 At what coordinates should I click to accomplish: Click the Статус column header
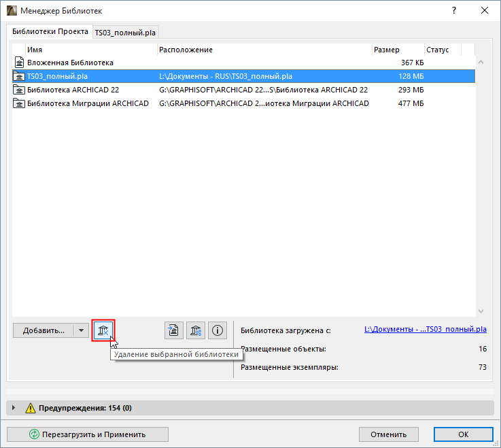coord(443,50)
